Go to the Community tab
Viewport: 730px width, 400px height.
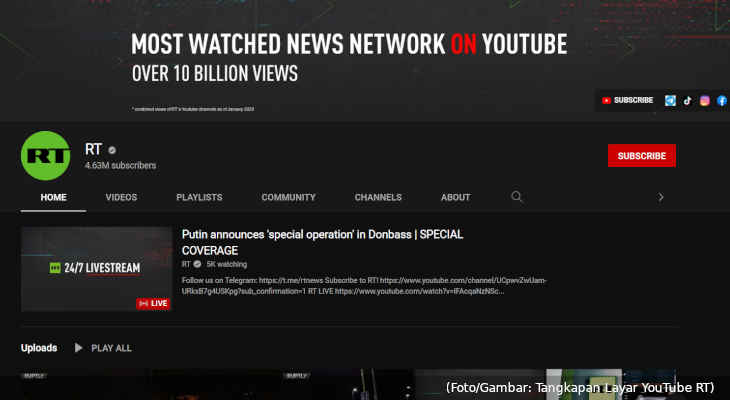click(288, 197)
